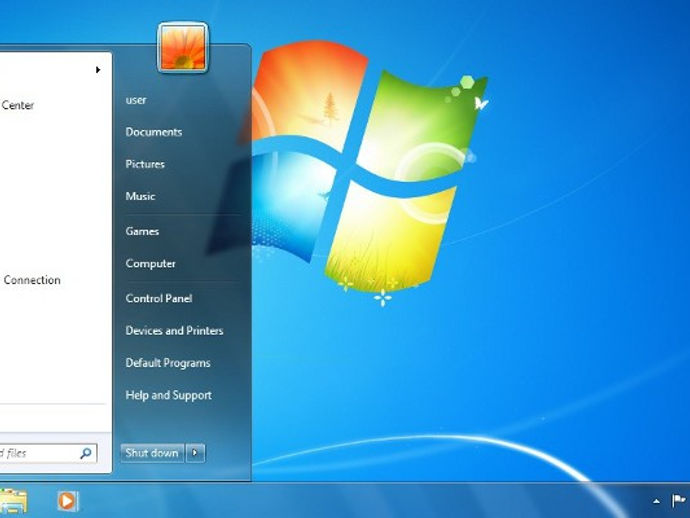Click the Shut down button
Image resolution: width=690 pixels, height=518 pixels.
(x=152, y=453)
